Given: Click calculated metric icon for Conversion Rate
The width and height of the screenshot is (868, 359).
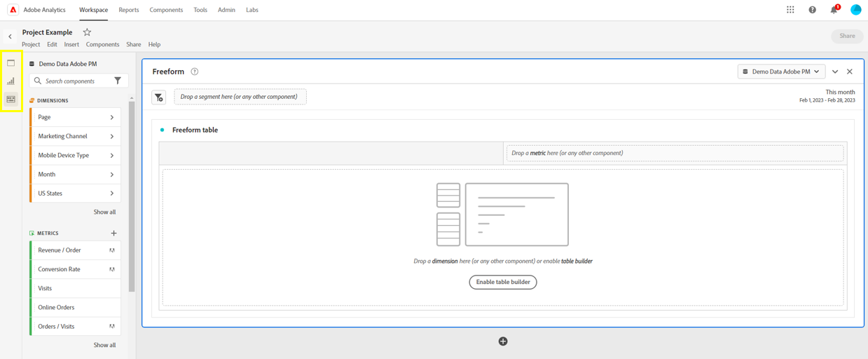Looking at the screenshot, I should coord(112,269).
